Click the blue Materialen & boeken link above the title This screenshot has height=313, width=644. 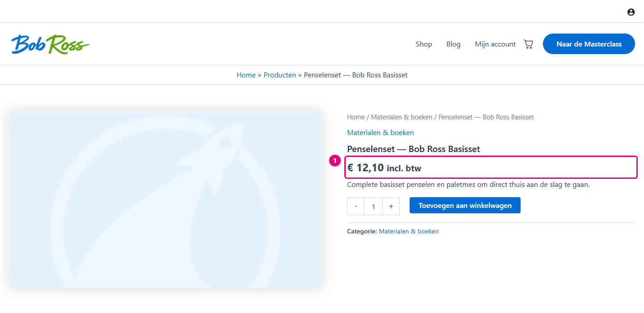(x=381, y=132)
